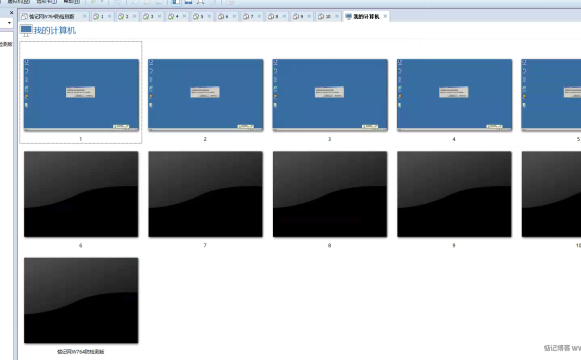Close the library sidebar with its X

[11, 13]
